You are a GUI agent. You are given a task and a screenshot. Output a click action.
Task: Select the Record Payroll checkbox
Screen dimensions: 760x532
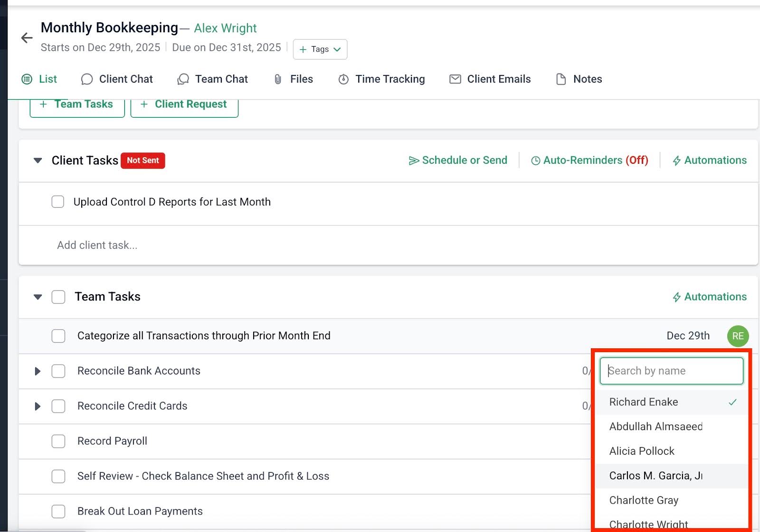[x=58, y=441]
